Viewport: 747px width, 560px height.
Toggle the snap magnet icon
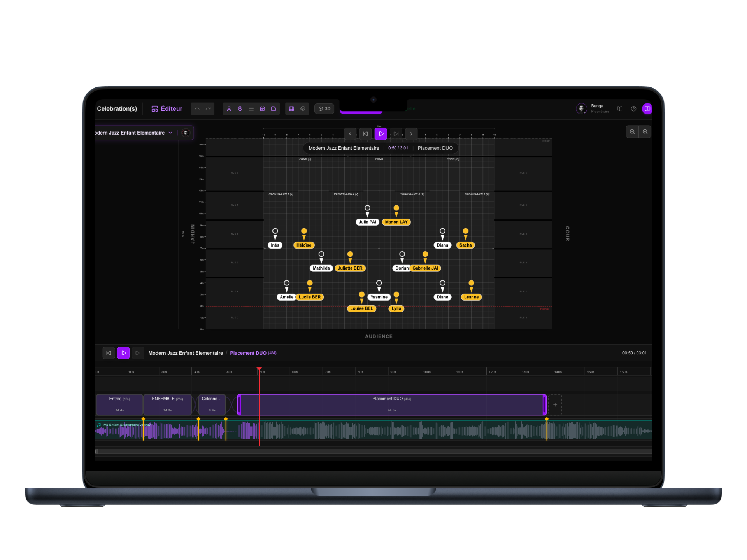point(303,109)
